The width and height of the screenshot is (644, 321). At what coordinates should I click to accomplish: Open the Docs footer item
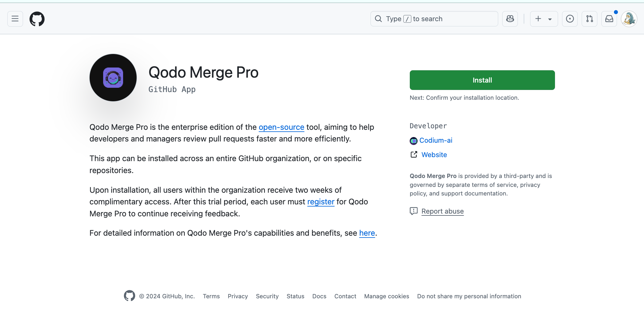click(x=319, y=296)
